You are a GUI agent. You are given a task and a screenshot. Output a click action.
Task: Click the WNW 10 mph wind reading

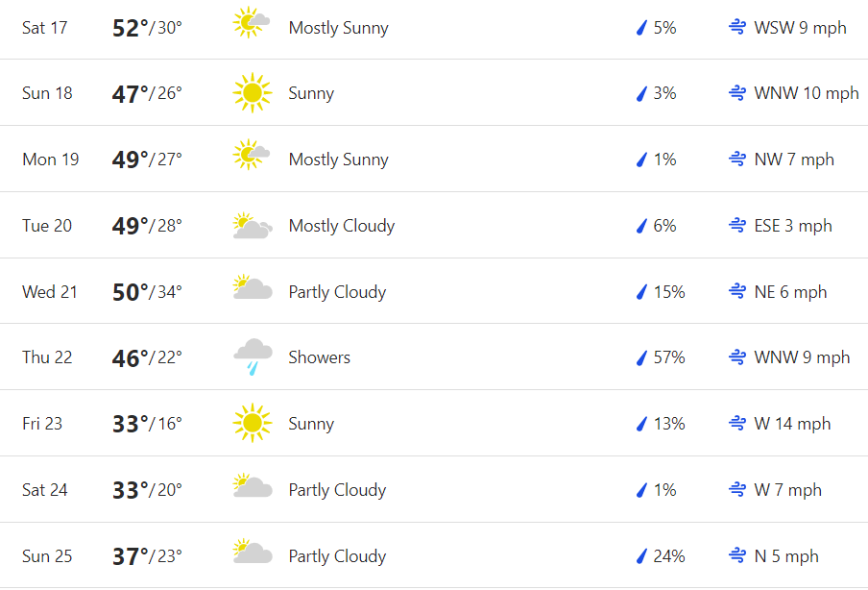point(806,93)
